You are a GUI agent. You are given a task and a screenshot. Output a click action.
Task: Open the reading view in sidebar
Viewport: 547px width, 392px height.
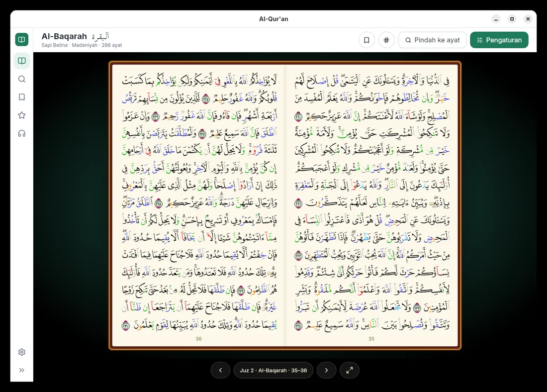(21, 61)
